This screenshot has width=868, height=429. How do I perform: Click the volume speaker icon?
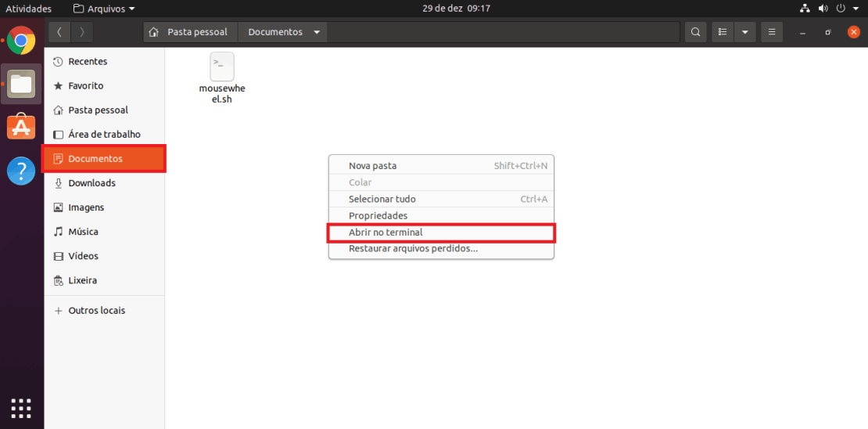pos(823,9)
